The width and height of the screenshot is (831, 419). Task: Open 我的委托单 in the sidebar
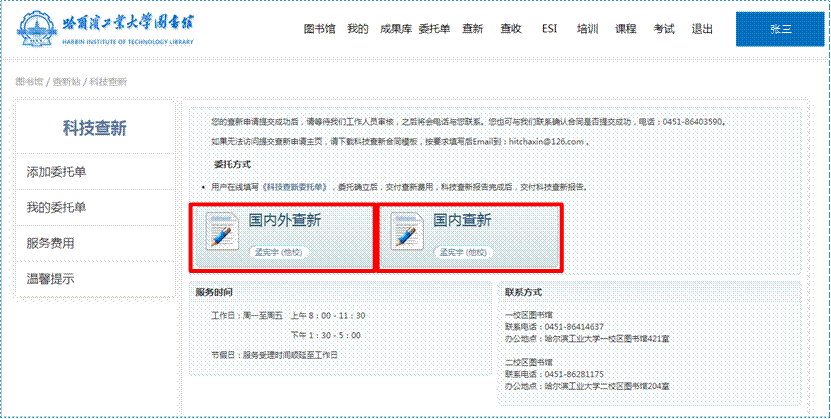(56, 208)
